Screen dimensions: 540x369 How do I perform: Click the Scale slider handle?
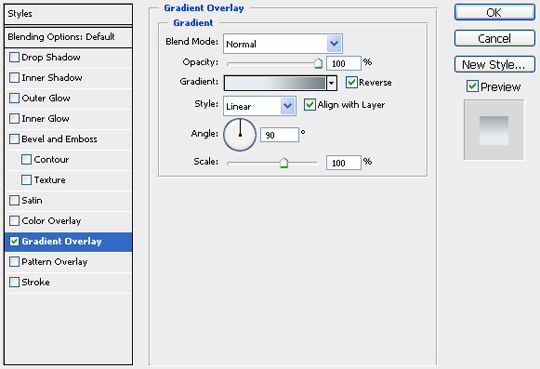(x=283, y=163)
